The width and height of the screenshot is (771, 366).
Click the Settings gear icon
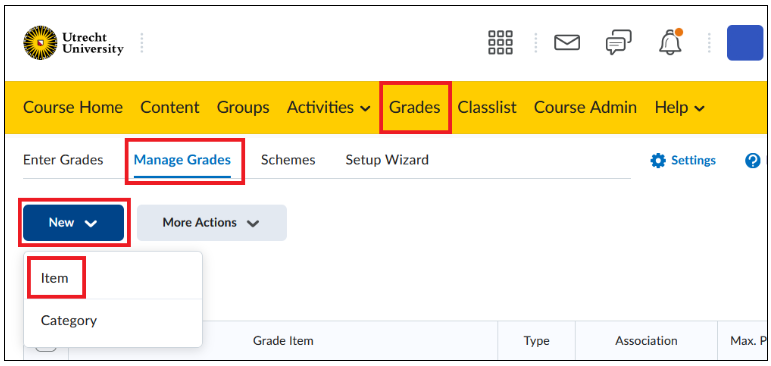(x=657, y=160)
